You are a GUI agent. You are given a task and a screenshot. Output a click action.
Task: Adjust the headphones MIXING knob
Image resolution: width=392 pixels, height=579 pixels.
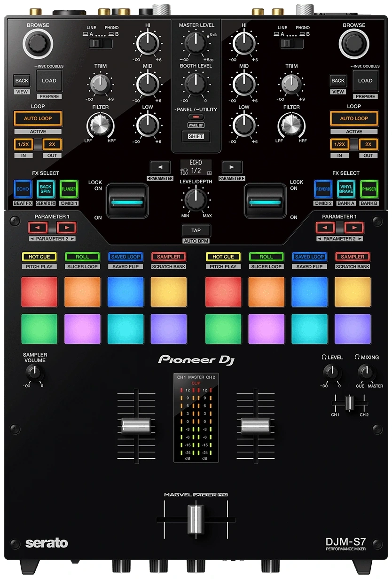pos(366,373)
